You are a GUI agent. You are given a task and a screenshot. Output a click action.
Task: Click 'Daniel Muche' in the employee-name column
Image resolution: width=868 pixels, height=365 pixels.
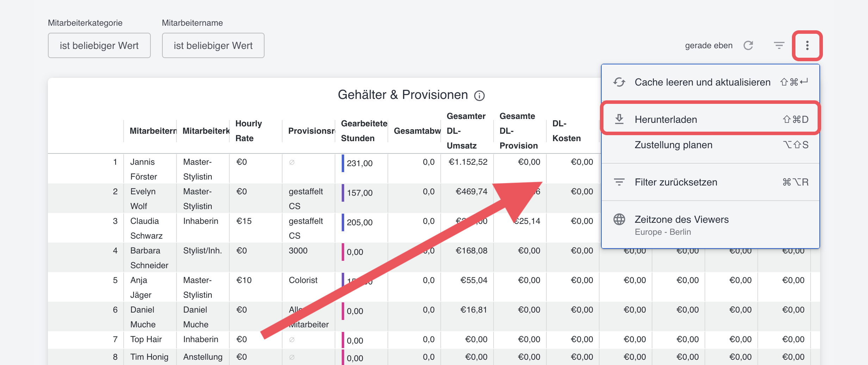[x=143, y=317]
